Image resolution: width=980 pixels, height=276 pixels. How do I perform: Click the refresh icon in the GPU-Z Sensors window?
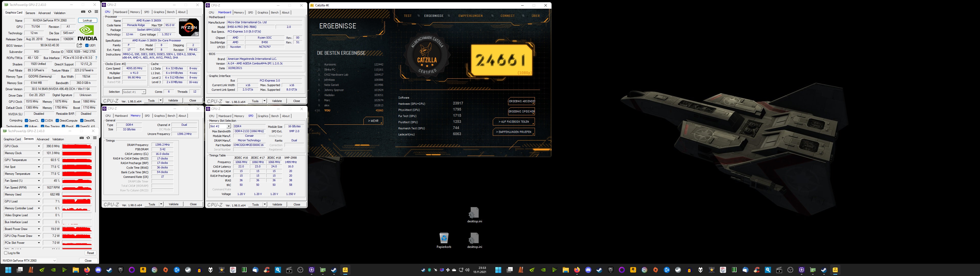pos(88,138)
